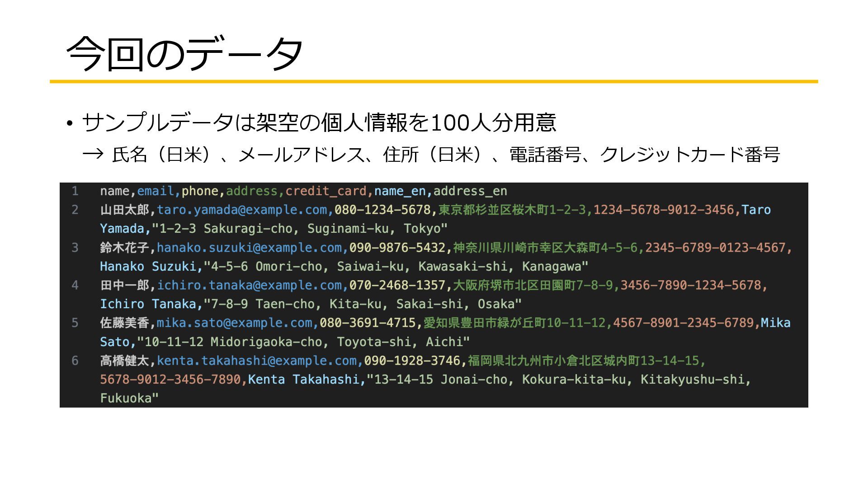Select the bullet text about サンプルデータ for 100人分
The width and height of the screenshot is (868, 488).
319,122
